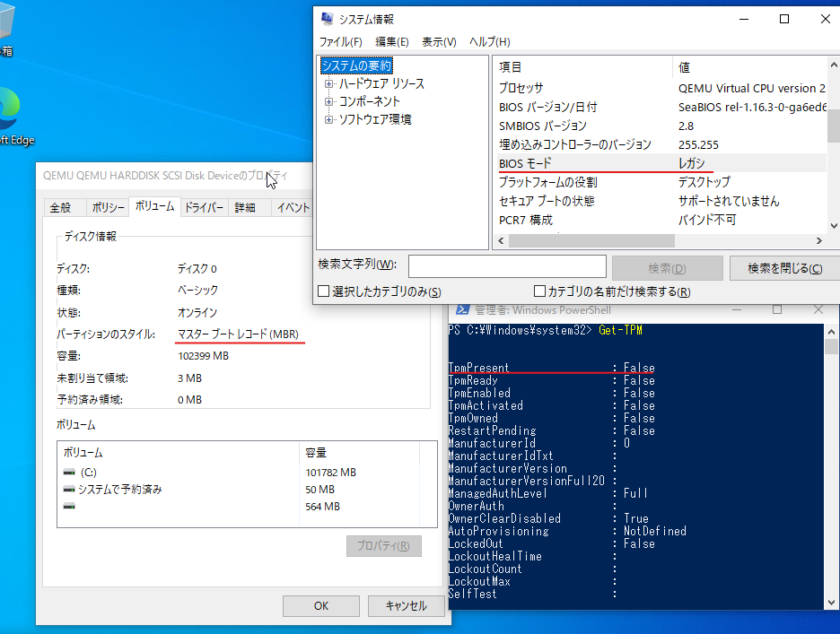This screenshot has height=634, width=840.
Task: Click the drive icon beside システムで予約済み
Action: click(x=69, y=490)
